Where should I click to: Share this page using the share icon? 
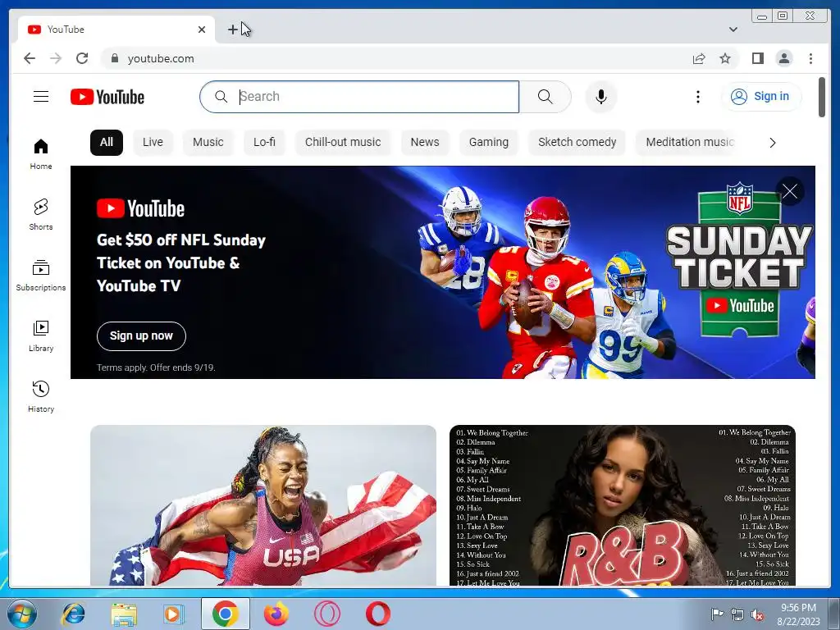[x=699, y=58]
